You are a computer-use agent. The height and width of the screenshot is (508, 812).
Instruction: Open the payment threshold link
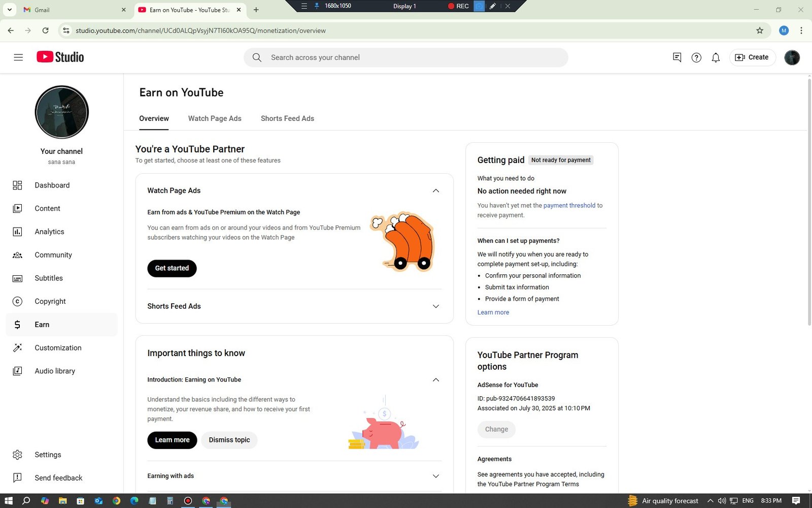(x=569, y=206)
